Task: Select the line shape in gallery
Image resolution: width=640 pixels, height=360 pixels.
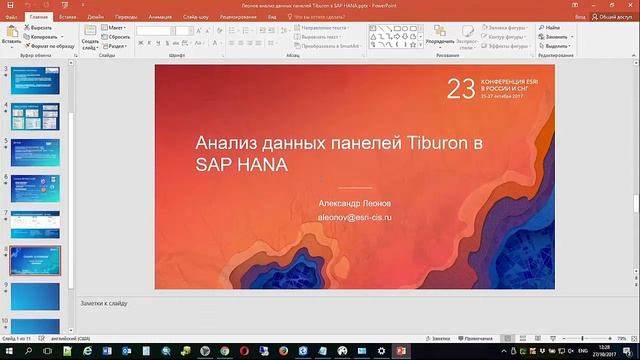Action: tap(381, 29)
